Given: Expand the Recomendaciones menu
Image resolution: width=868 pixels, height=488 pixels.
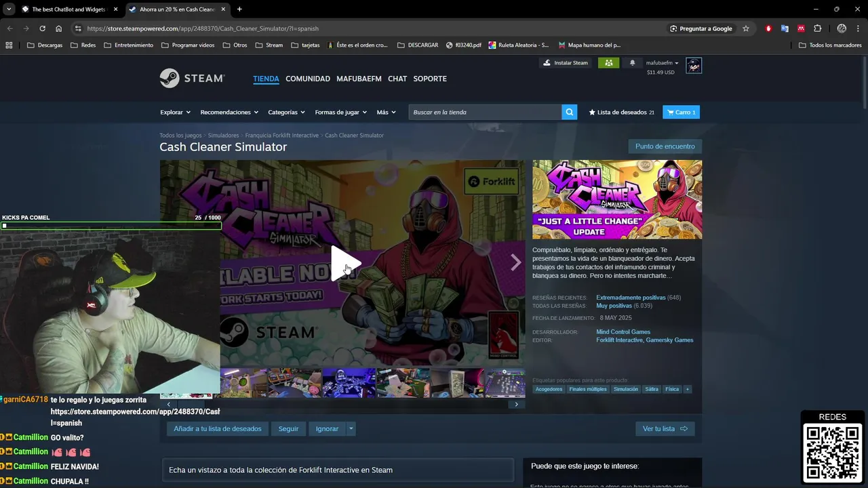Looking at the screenshot, I should click(x=229, y=113).
